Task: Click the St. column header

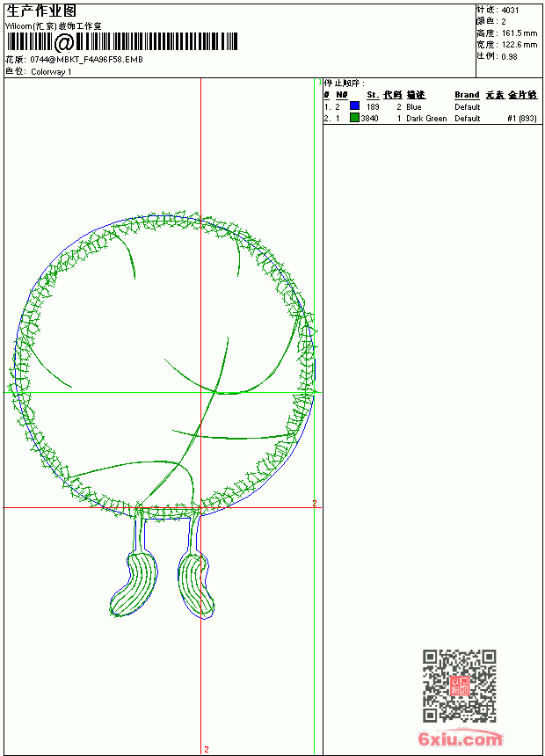Action: pyautogui.click(x=373, y=95)
